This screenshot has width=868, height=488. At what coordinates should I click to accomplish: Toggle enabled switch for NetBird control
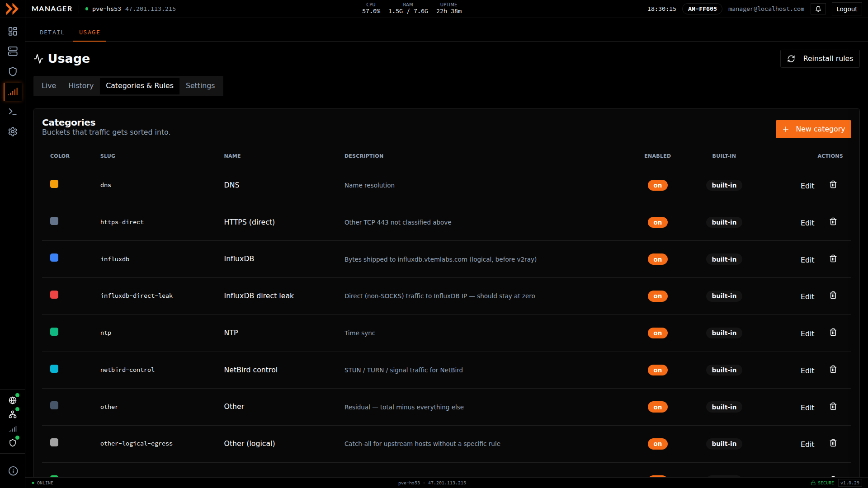657,370
